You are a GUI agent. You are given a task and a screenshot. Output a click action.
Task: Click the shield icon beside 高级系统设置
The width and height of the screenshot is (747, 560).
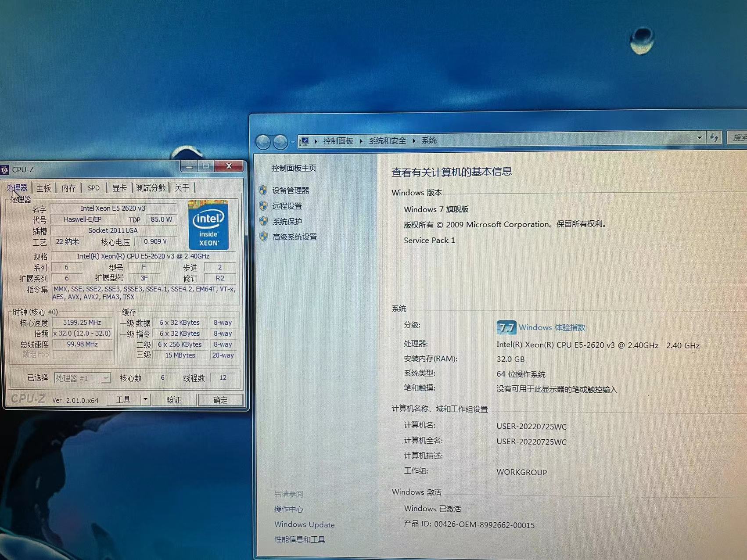(x=263, y=237)
